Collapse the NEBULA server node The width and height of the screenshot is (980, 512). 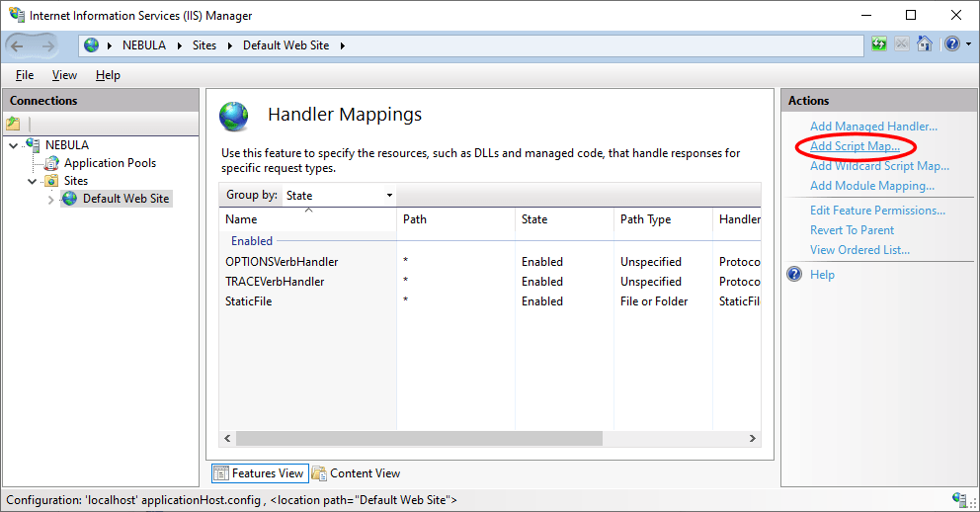14,145
